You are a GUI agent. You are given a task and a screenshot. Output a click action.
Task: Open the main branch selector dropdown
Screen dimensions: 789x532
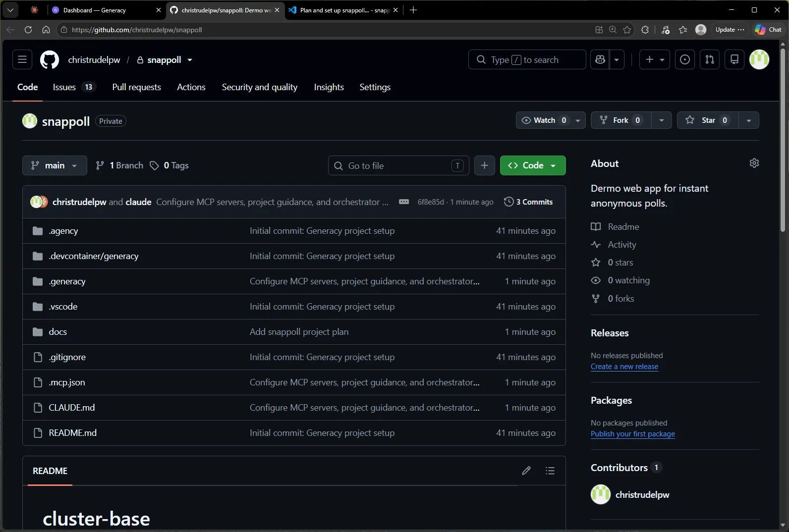[55, 165]
